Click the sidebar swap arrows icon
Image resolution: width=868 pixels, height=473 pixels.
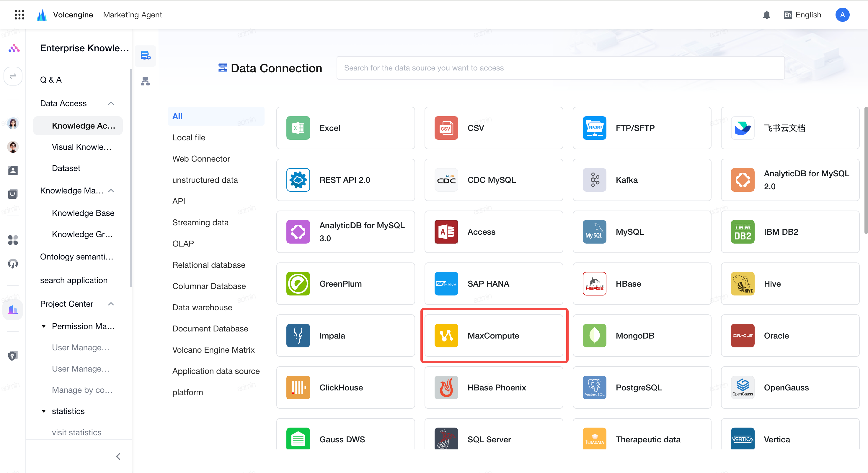tap(13, 76)
